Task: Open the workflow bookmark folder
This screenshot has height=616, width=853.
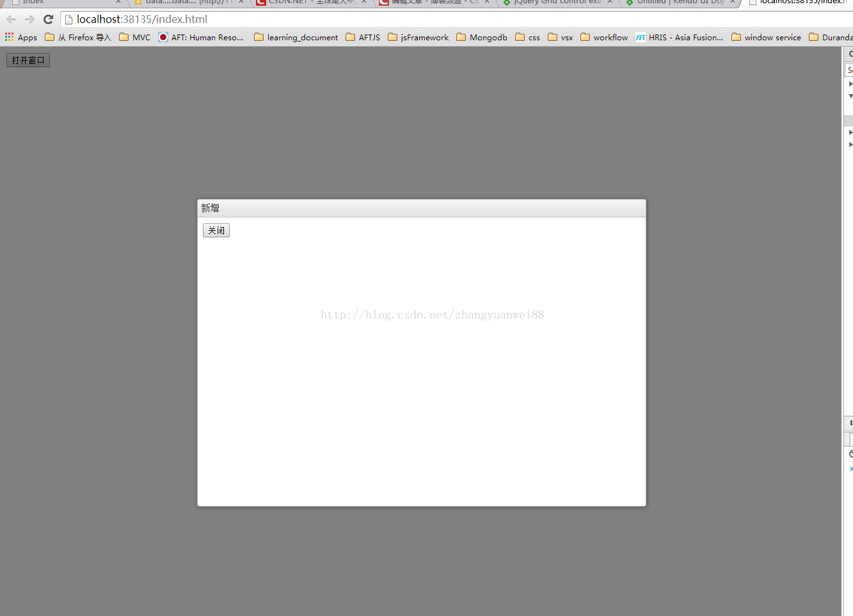Action: pyautogui.click(x=604, y=37)
